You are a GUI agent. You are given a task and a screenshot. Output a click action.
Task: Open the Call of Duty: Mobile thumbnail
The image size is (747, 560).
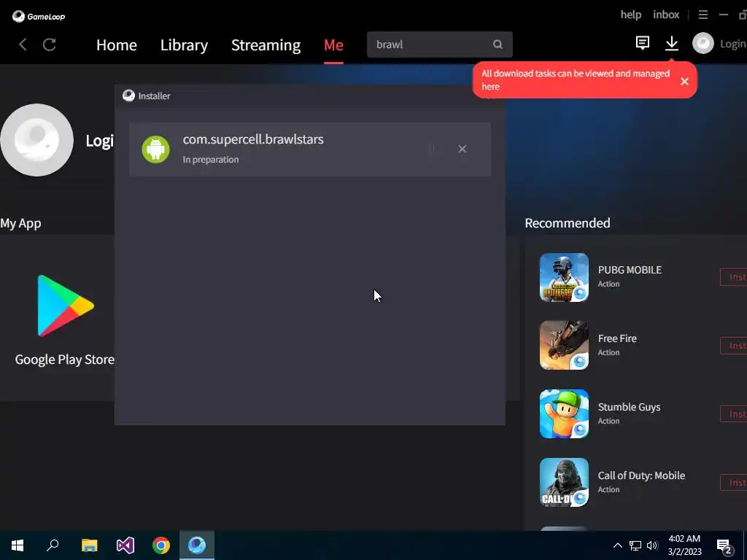[x=564, y=483]
